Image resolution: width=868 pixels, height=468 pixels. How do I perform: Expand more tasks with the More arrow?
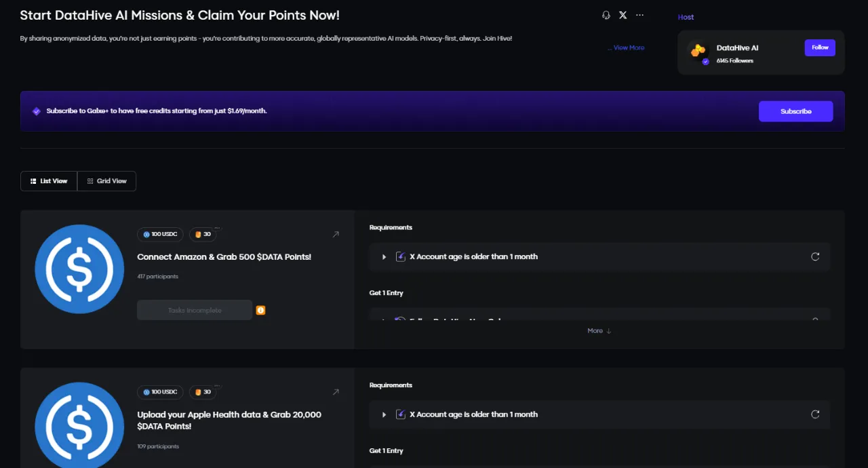599,331
